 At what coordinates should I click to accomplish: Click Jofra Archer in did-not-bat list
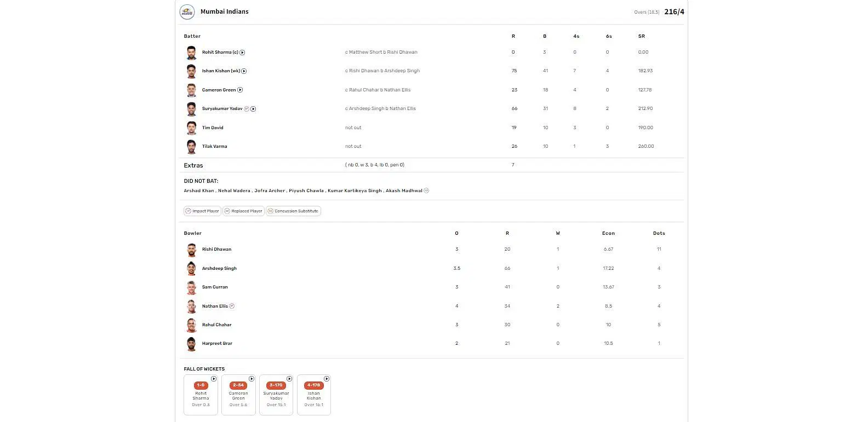[270, 190]
